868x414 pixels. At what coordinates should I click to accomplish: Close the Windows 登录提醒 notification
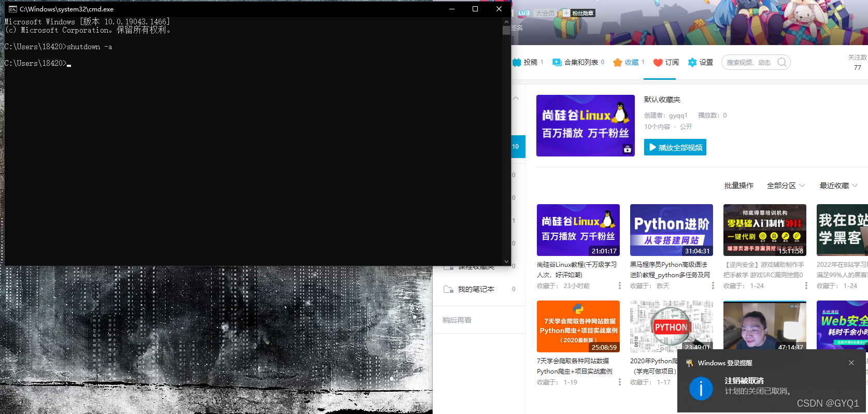point(851,363)
